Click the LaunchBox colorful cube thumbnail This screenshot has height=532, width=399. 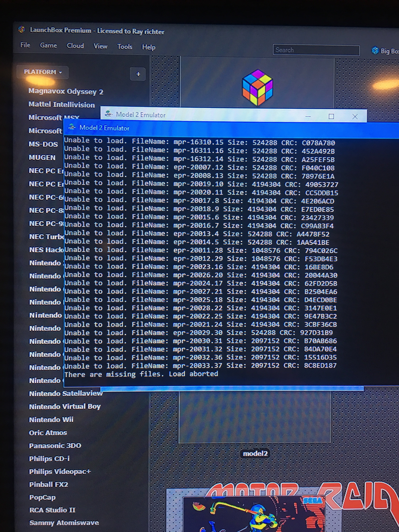pyautogui.click(x=257, y=87)
